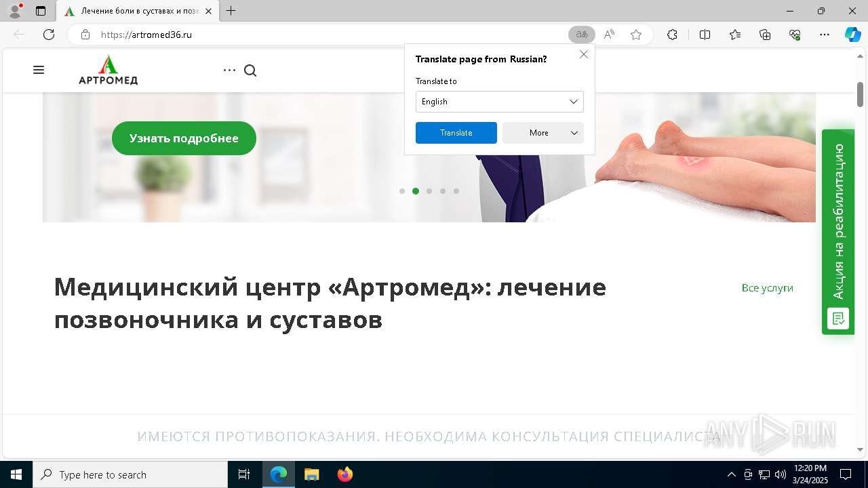Click the scrollbar down arrow
Viewport: 868px width, 488px height.
(860, 449)
